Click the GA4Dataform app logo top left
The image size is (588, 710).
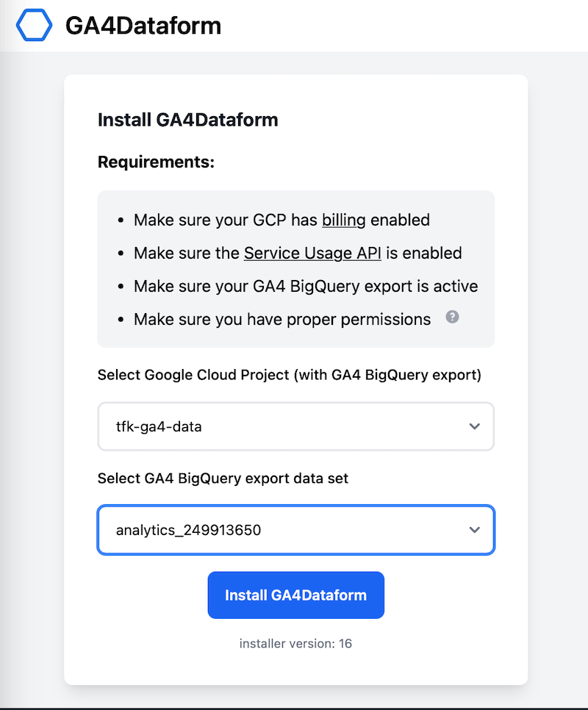click(33, 24)
